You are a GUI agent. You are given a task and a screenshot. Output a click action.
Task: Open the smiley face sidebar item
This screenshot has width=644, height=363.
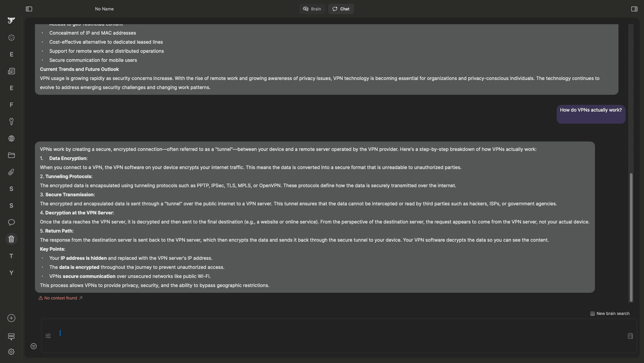pos(11,38)
